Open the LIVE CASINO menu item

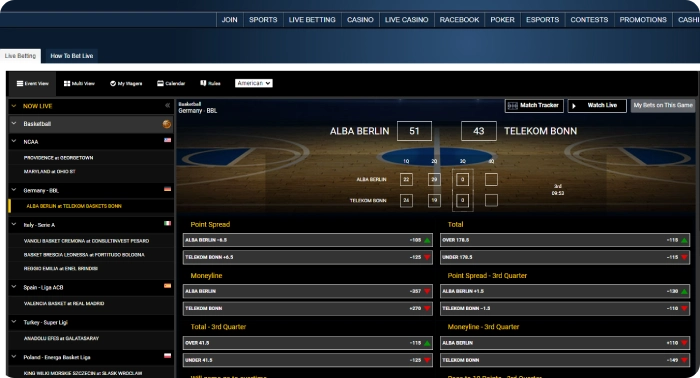click(x=406, y=20)
